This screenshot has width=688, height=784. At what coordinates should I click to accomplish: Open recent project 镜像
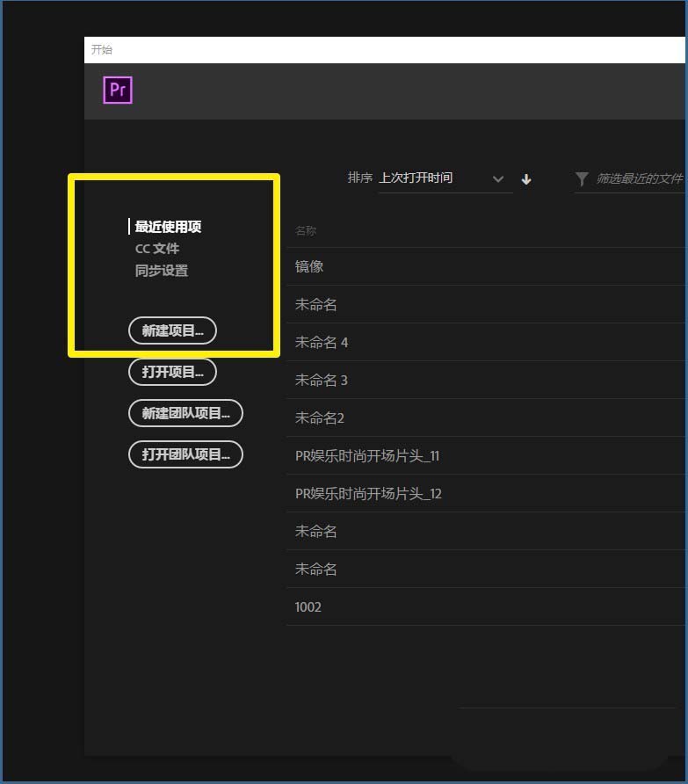pos(486,266)
